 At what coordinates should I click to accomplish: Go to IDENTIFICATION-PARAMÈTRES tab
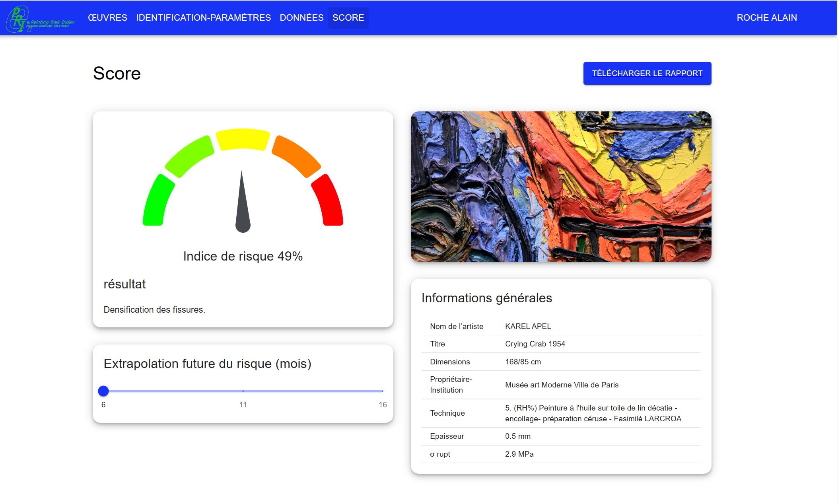coord(203,18)
